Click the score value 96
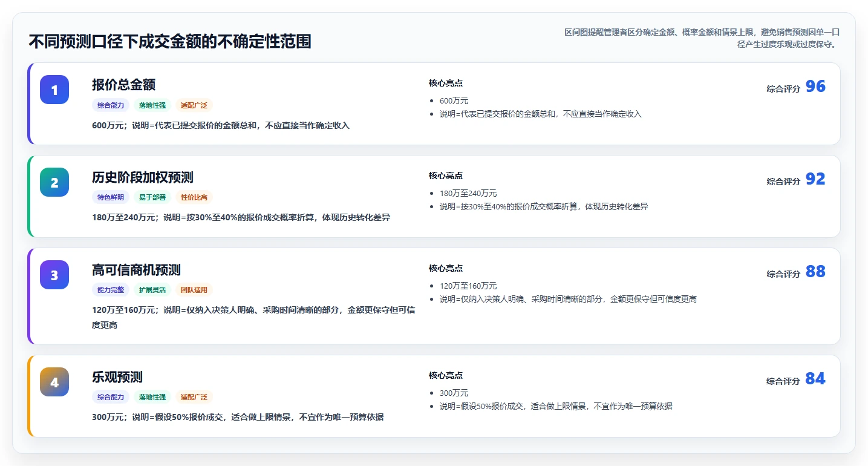 (815, 87)
